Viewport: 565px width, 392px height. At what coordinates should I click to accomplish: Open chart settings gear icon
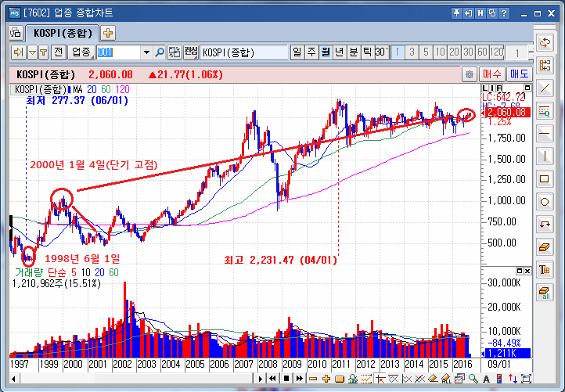click(469, 74)
